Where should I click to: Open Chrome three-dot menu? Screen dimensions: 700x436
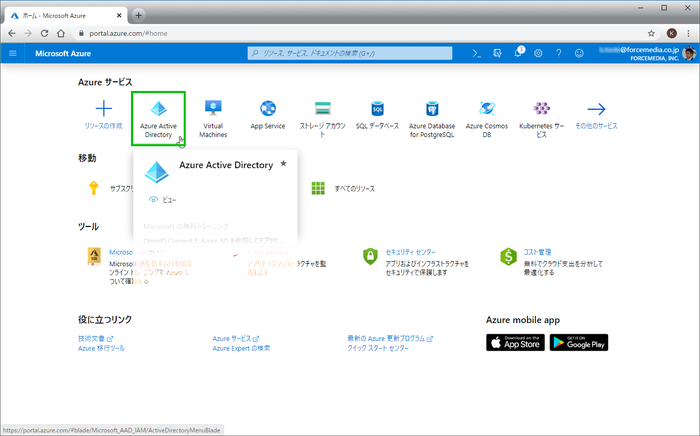(688, 33)
